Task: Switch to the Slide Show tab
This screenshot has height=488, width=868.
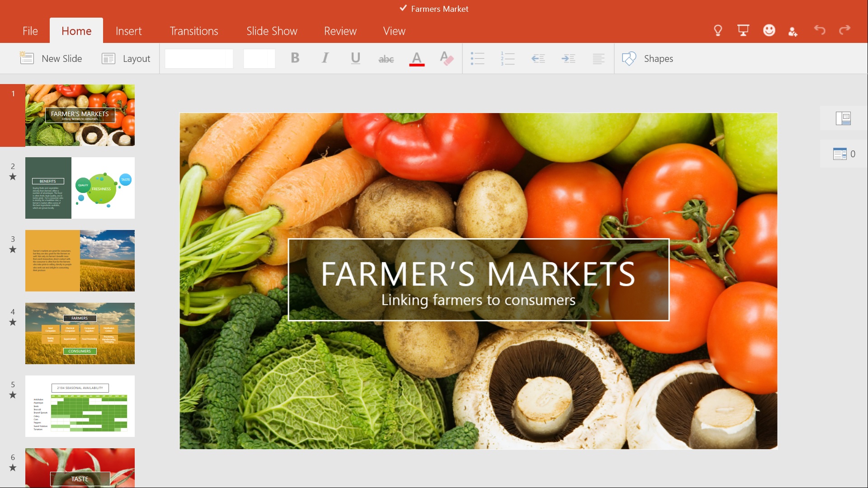Action: point(272,31)
